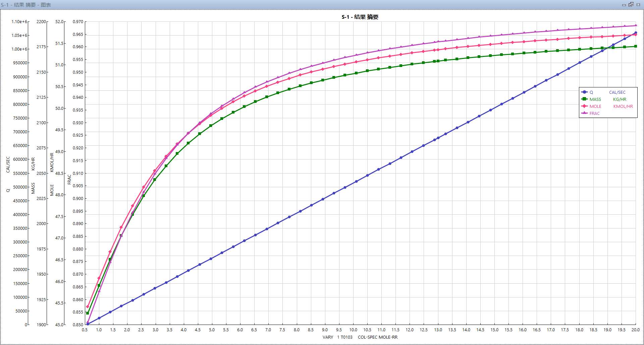Viewport: 644px width, 345px height.
Task: Select legend label 'MOLE'
Action: [595, 107]
